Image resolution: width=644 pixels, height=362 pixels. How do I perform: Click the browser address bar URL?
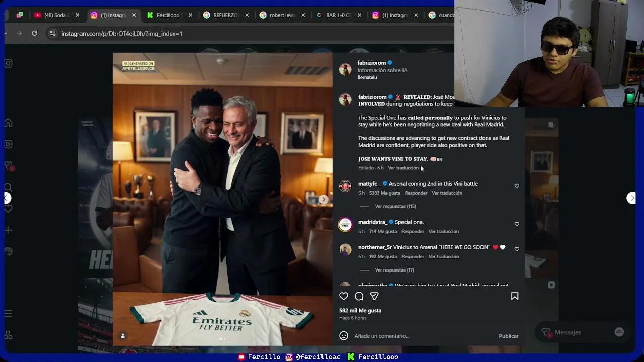(122, 34)
